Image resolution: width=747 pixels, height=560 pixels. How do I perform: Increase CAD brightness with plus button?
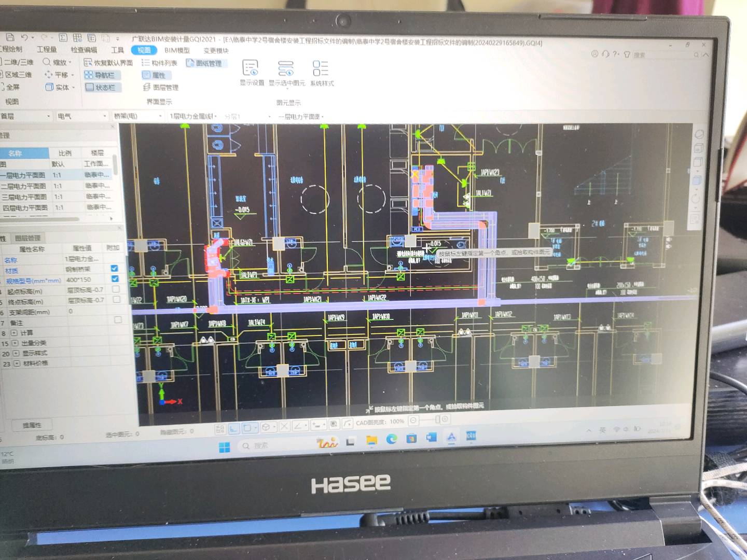tap(445, 419)
